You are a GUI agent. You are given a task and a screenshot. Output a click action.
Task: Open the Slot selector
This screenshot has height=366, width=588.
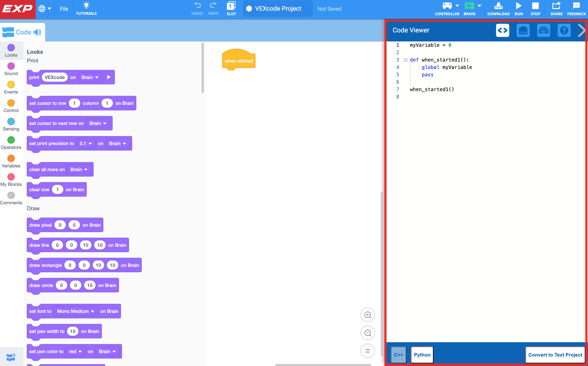coord(231,8)
